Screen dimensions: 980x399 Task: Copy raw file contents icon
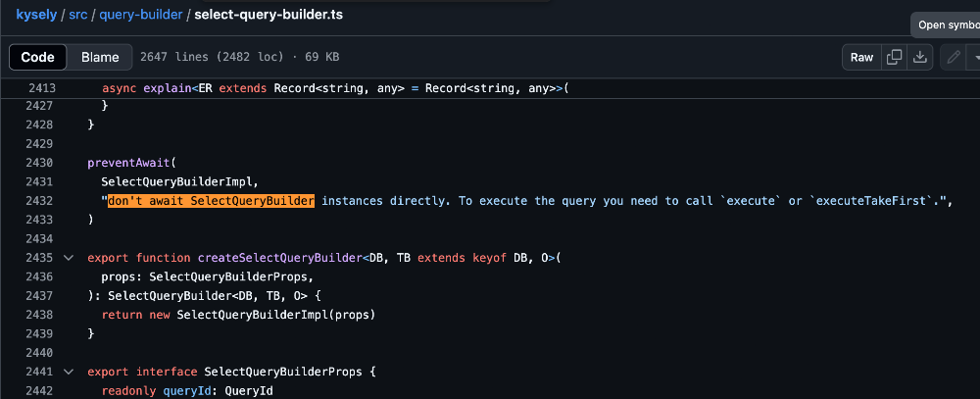894,57
